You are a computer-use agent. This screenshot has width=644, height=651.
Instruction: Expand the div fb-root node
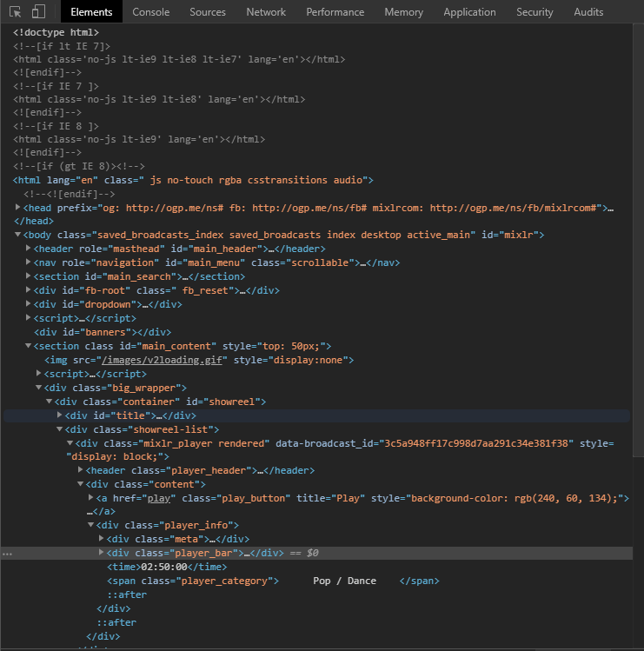click(28, 289)
